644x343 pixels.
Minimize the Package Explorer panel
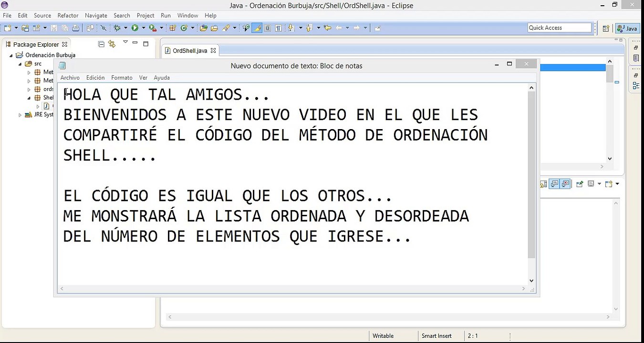coord(135,43)
